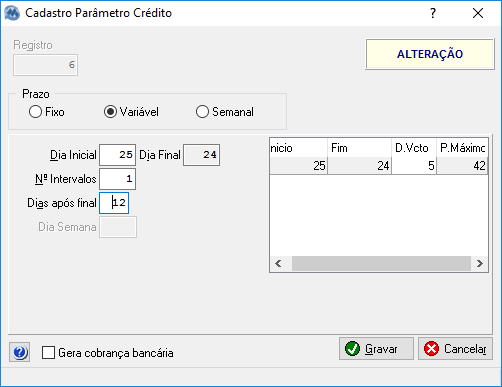
Task: Click the green checkmark Gravar icon
Action: click(352, 349)
